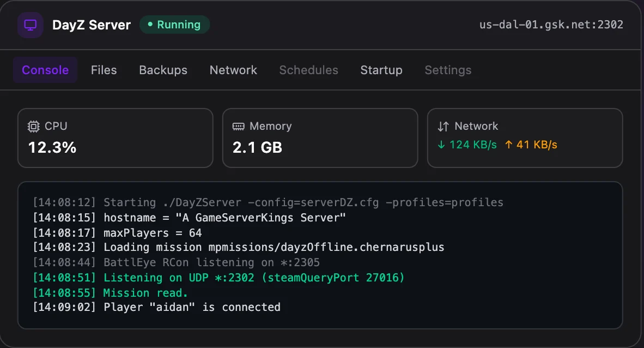Click the DayZ Server title
The height and width of the screenshot is (348, 644).
pos(92,25)
